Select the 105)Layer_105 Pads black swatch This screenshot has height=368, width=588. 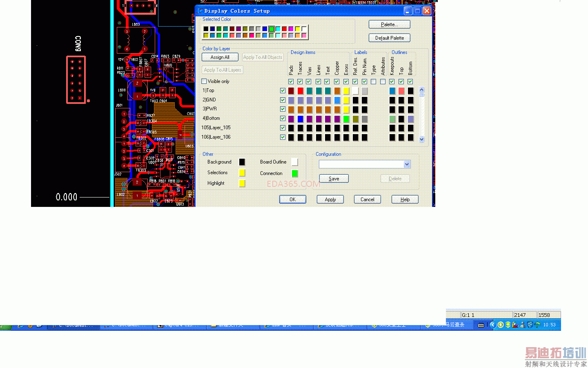click(291, 128)
